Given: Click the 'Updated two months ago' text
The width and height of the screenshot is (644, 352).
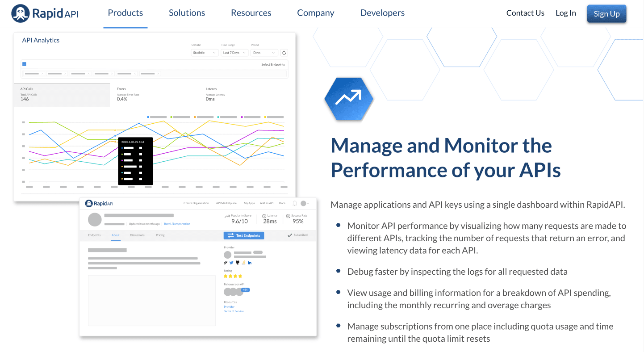Looking at the screenshot, I should (144, 224).
